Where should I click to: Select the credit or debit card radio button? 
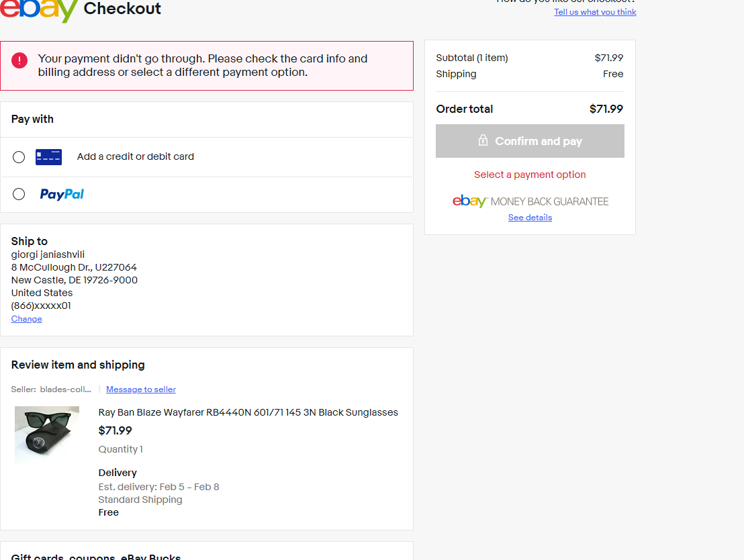(x=19, y=157)
